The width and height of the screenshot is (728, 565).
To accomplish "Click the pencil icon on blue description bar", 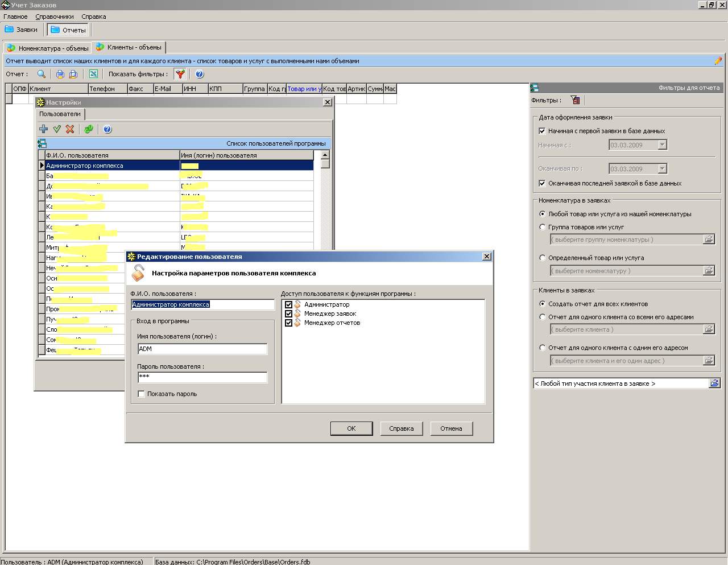I will [718, 61].
